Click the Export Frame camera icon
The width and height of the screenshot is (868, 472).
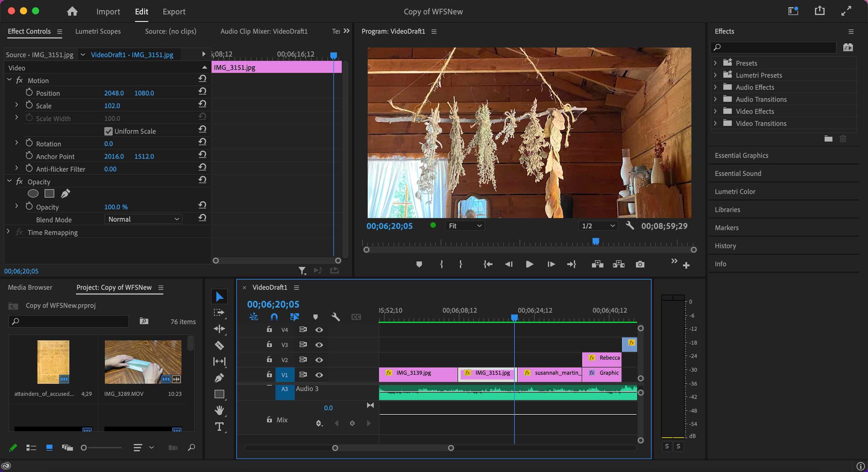pyautogui.click(x=640, y=264)
